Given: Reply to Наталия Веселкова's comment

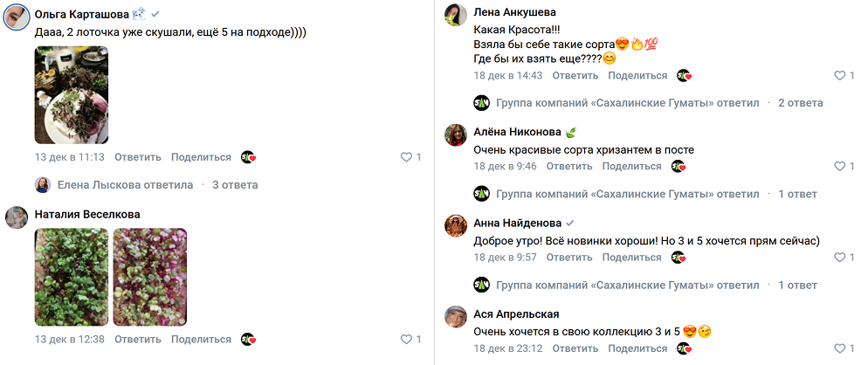Looking at the screenshot, I should pos(137,339).
